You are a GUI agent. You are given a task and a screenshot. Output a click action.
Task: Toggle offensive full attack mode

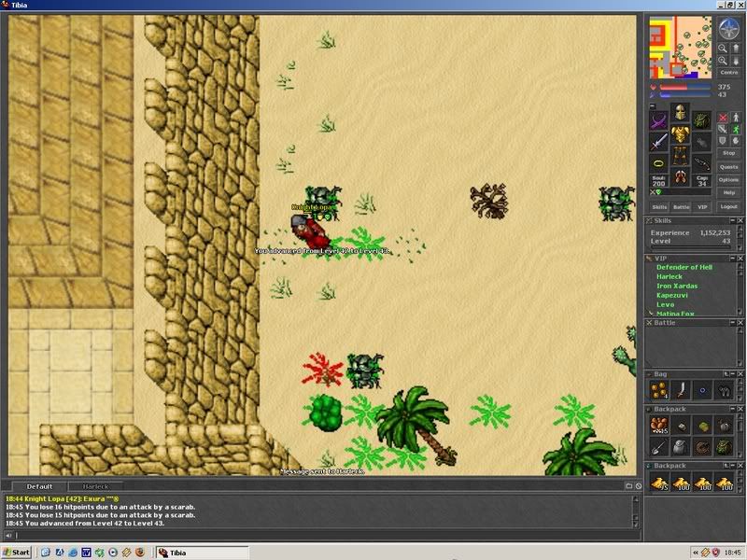click(x=723, y=118)
